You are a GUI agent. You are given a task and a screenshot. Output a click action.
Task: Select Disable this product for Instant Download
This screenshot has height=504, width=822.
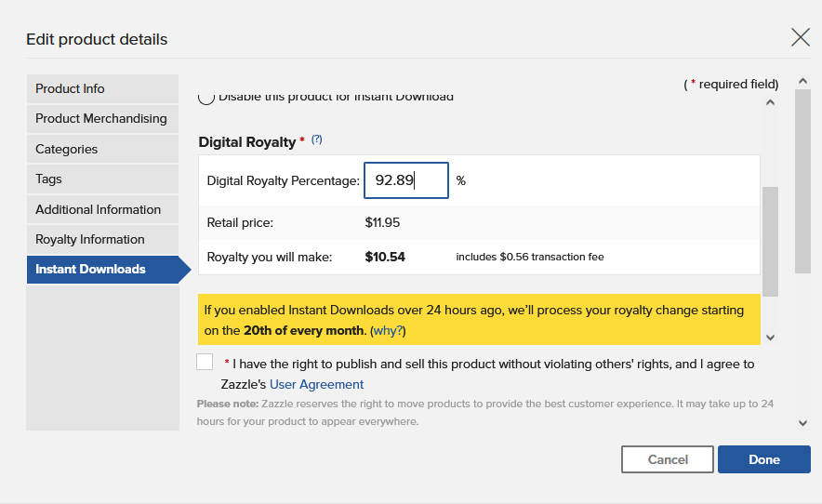pyautogui.click(x=206, y=98)
